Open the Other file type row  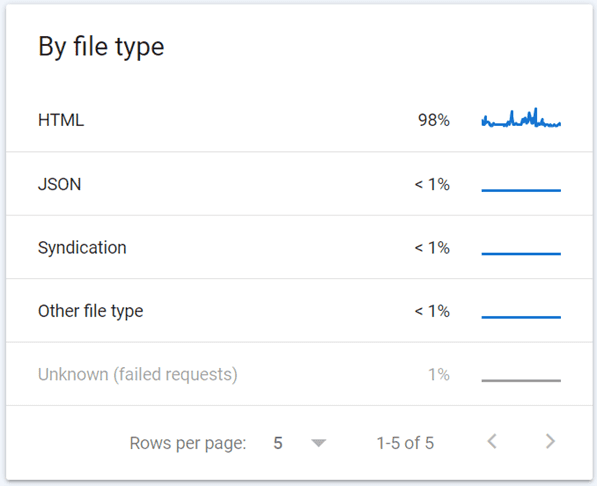coord(299,311)
